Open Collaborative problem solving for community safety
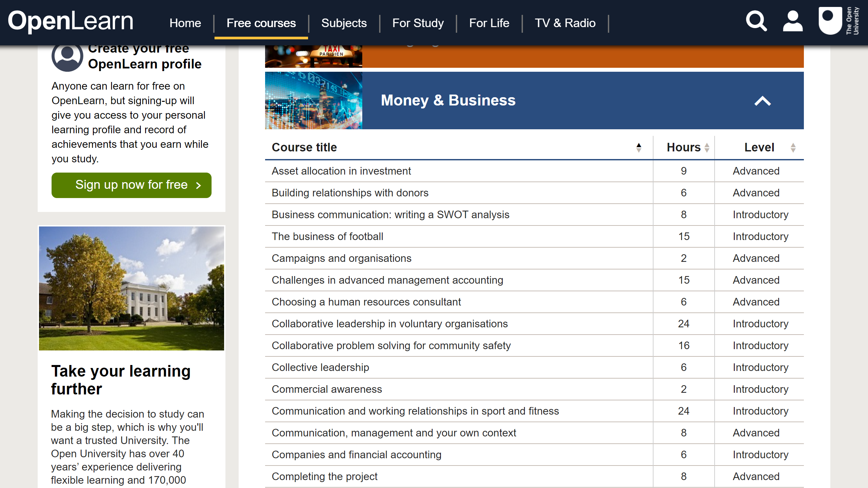The image size is (868, 488). point(391,346)
